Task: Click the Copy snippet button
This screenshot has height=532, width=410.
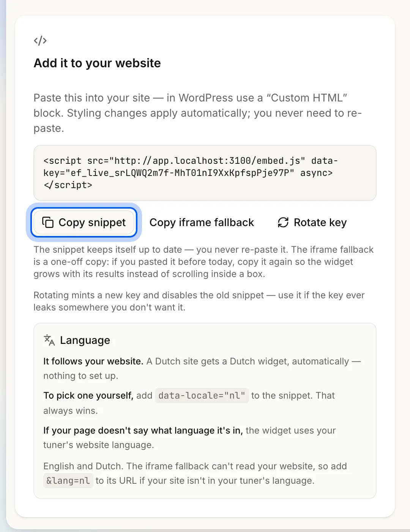Action: point(84,222)
